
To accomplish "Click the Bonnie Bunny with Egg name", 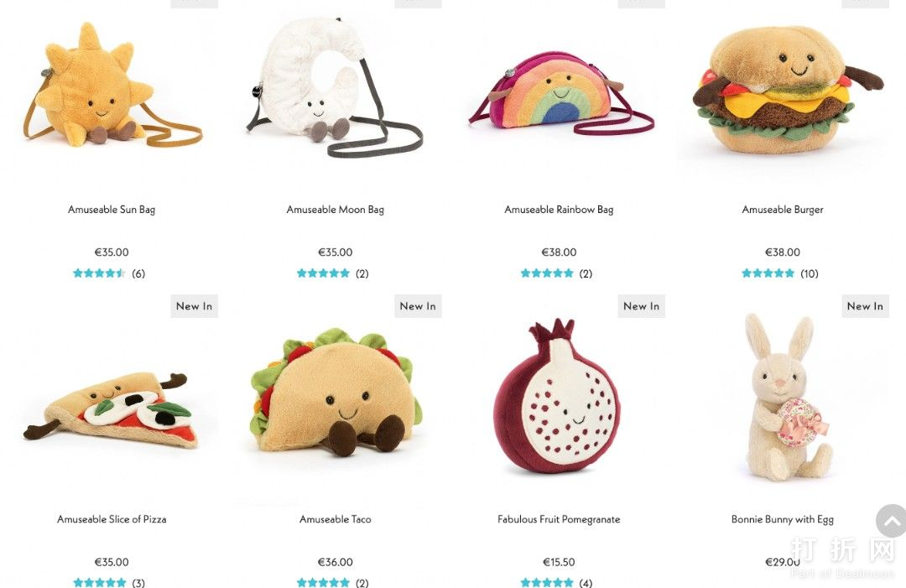I will coord(783,519).
